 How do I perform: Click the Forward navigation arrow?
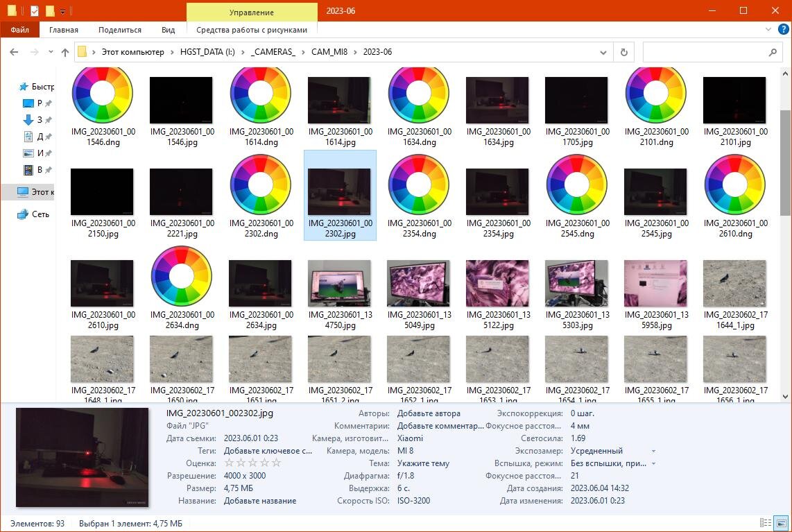click(35, 52)
